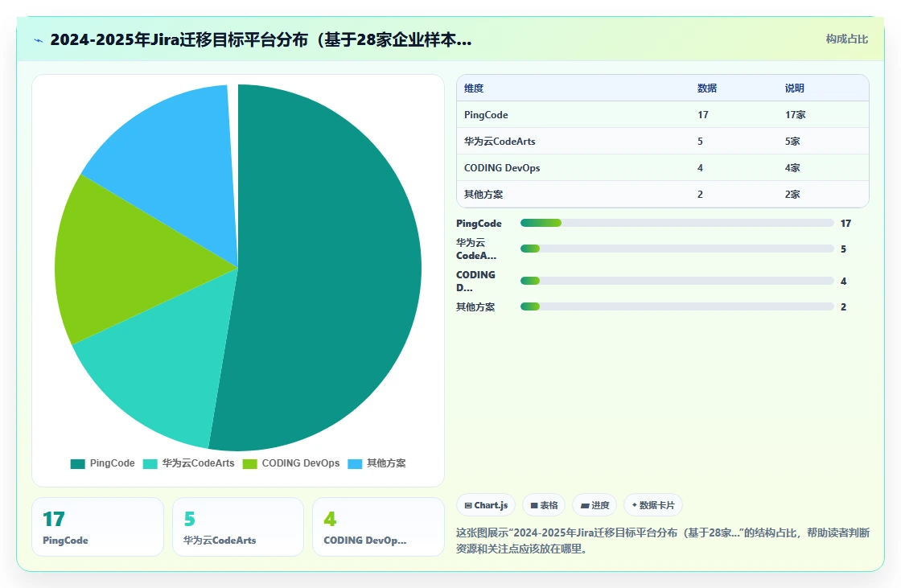Viewport: 901px width, 588px height.
Task: Click the lightning icon beside the chart title
Action: pos(39,40)
